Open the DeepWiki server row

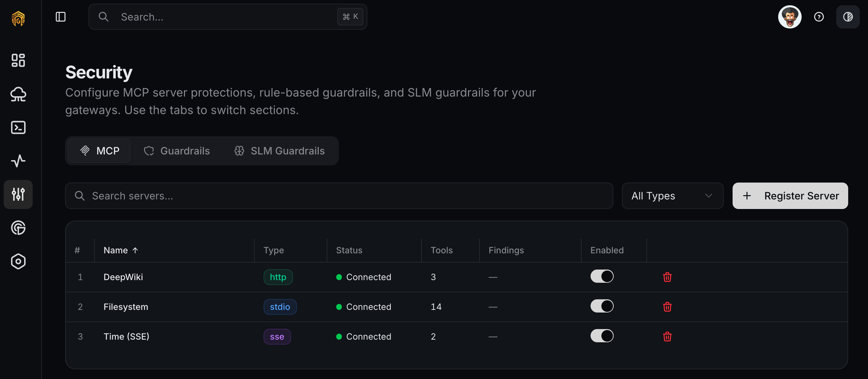pos(456,277)
